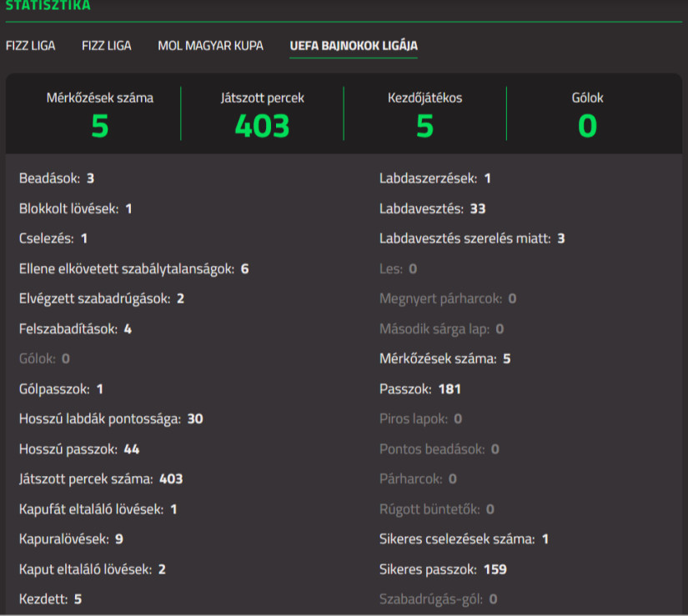The width and height of the screenshot is (688, 616).
Task: Click the Kezdőjátékos summary value 5
Action: 424,125
